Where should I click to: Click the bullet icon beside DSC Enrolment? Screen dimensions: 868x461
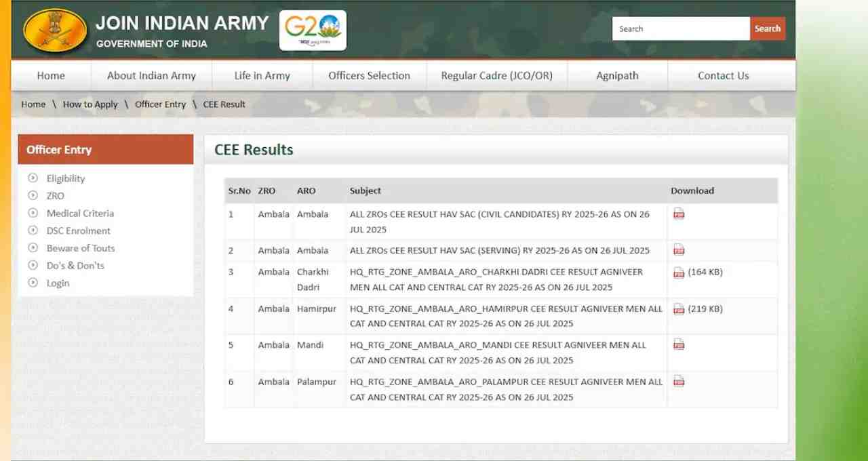33,230
